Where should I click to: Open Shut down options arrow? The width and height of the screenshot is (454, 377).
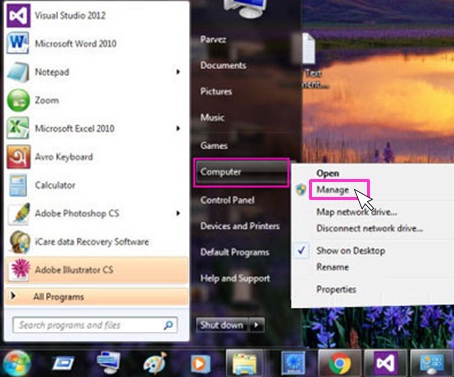[256, 325]
